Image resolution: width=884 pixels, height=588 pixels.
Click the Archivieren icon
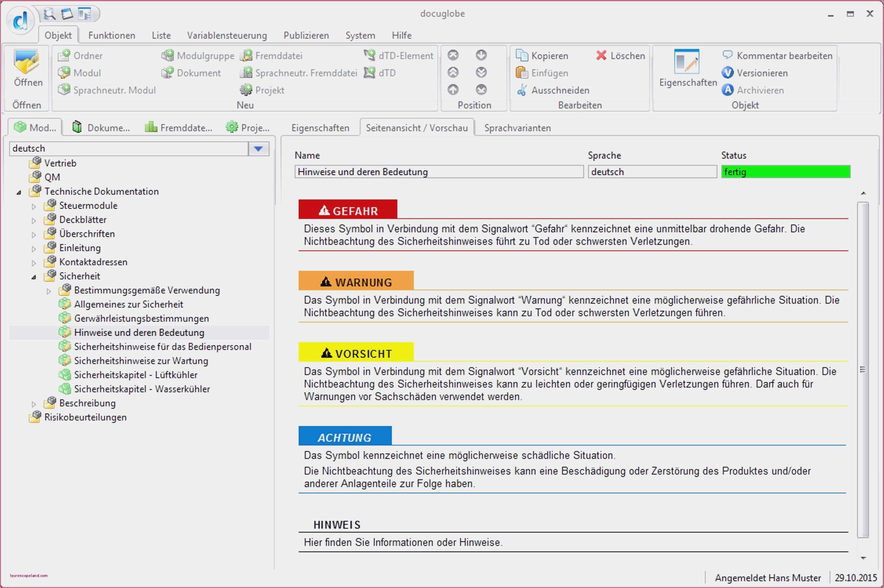728,90
